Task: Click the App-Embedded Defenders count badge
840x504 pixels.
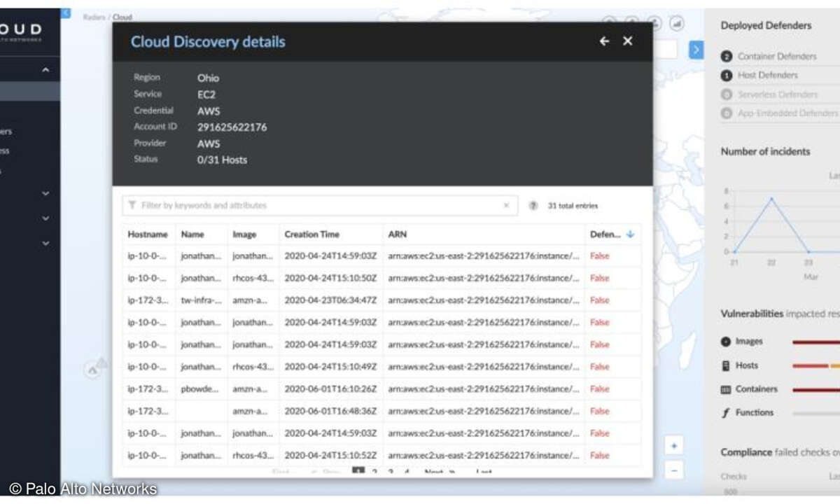Action: [x=727, y=113]
